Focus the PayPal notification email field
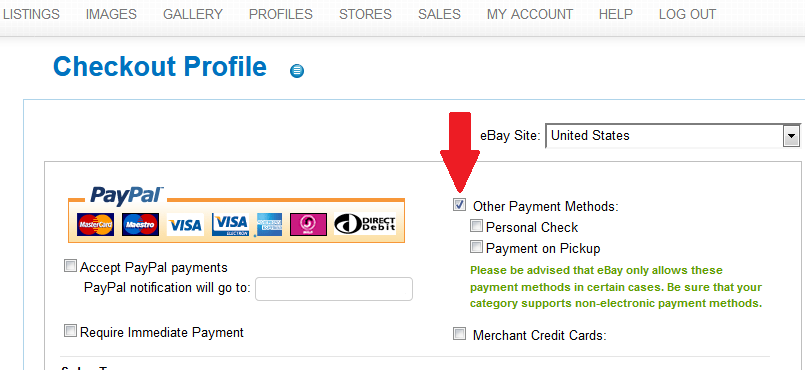This screenshot has width=805, height=370. click(334, 289)
